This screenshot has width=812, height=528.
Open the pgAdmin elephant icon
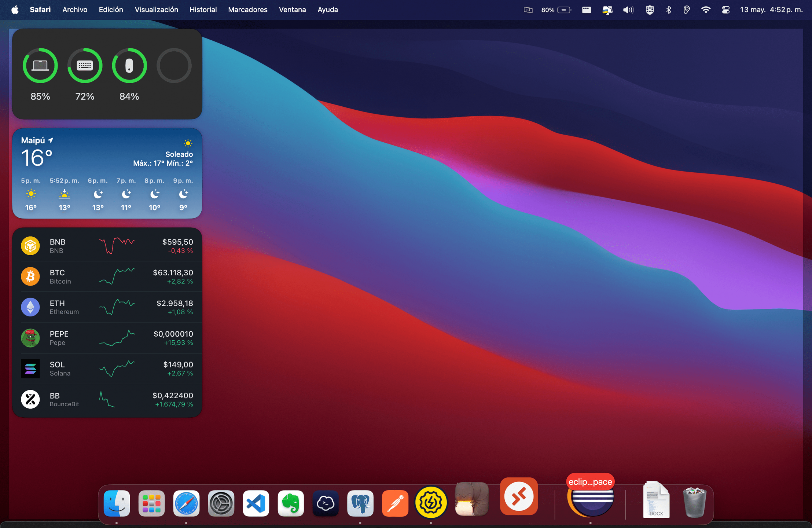[360, 503]
